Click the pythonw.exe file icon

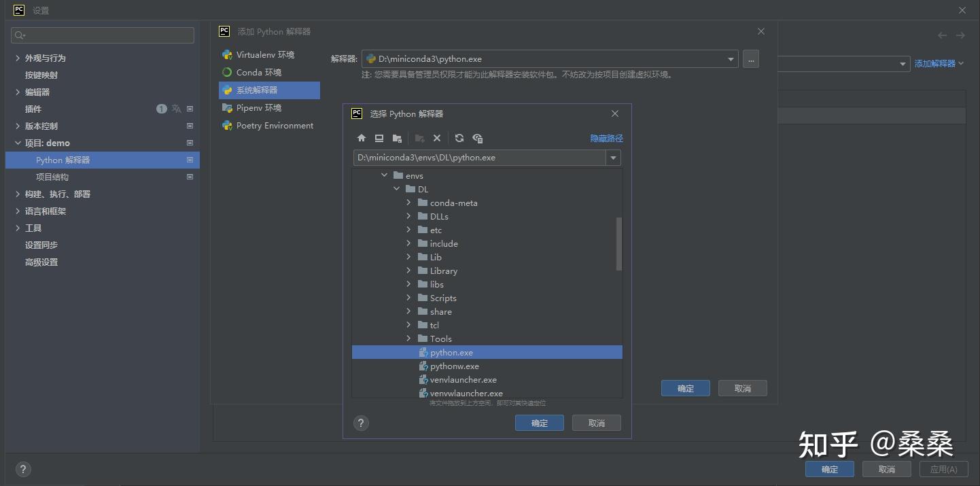tap(423, 366)
